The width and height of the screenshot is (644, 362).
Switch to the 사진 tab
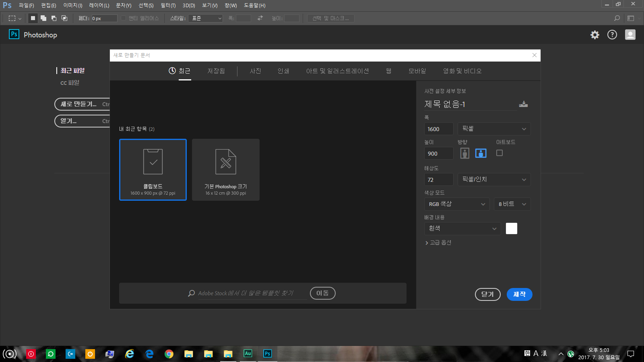point(256,71)
